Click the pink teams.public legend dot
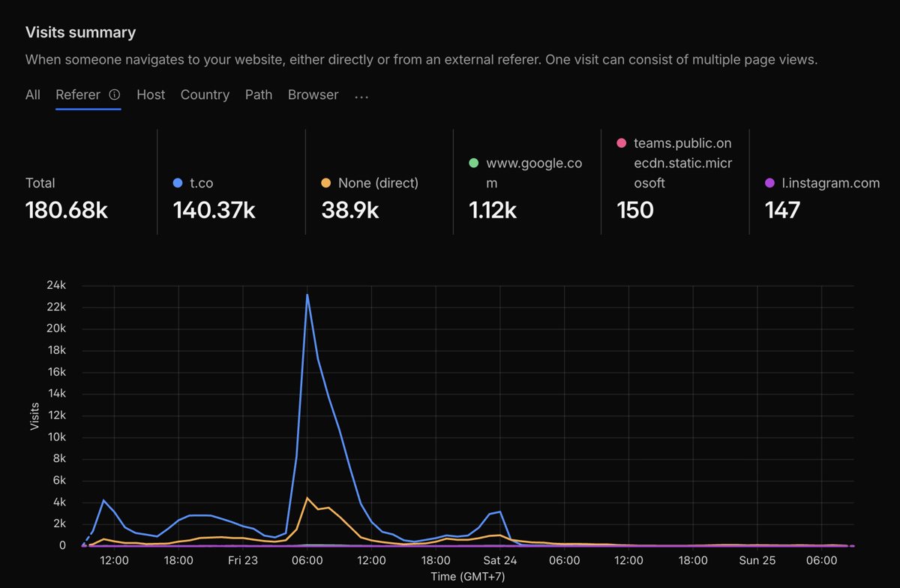The image size is (900, 588). pos(621,142)
